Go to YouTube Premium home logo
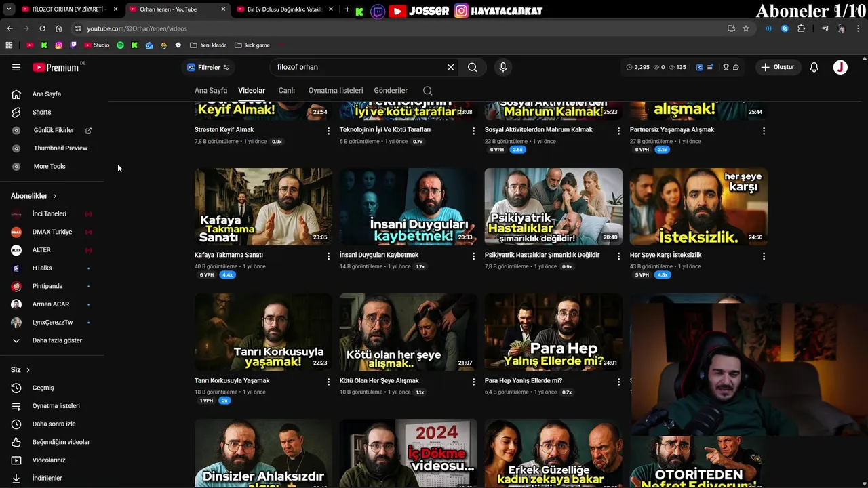Viewport: 868px width, 488px height. 56,67
